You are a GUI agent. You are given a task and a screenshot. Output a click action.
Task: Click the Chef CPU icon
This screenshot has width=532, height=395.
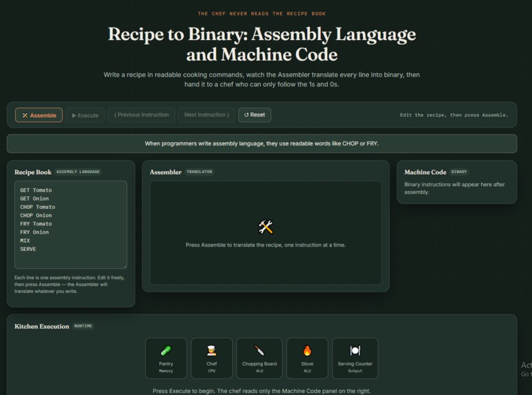pyautogui.click(x=212, y=350)
